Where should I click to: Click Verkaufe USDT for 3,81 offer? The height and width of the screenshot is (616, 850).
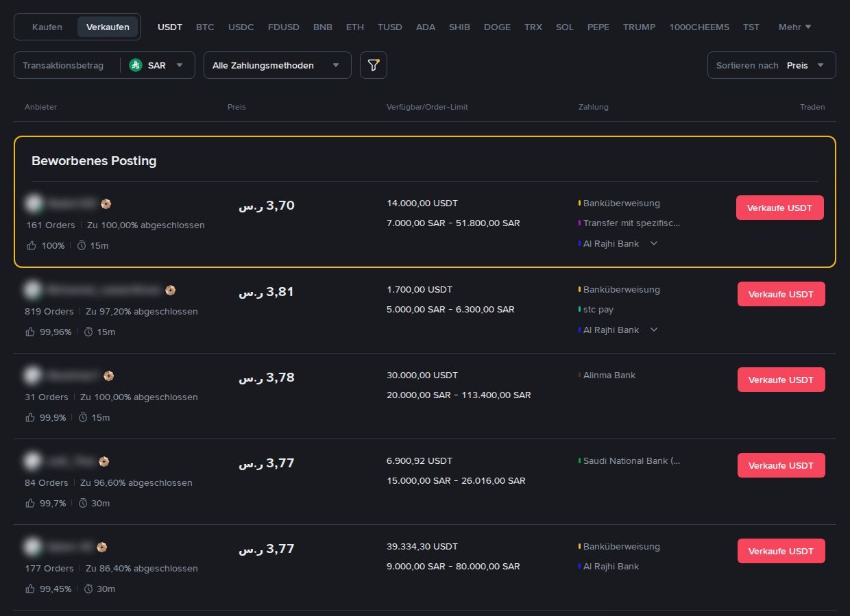pyautogui.click(x=781, y=294)
